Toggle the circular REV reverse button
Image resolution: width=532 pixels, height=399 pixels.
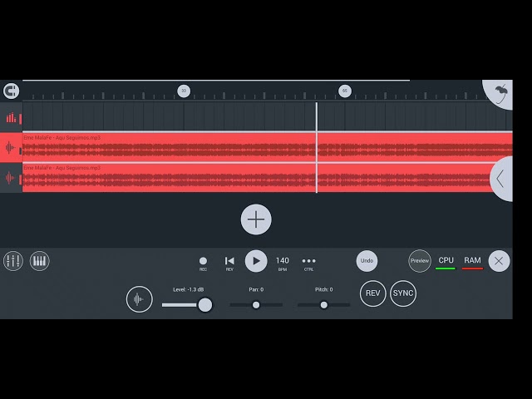point(373,293)
